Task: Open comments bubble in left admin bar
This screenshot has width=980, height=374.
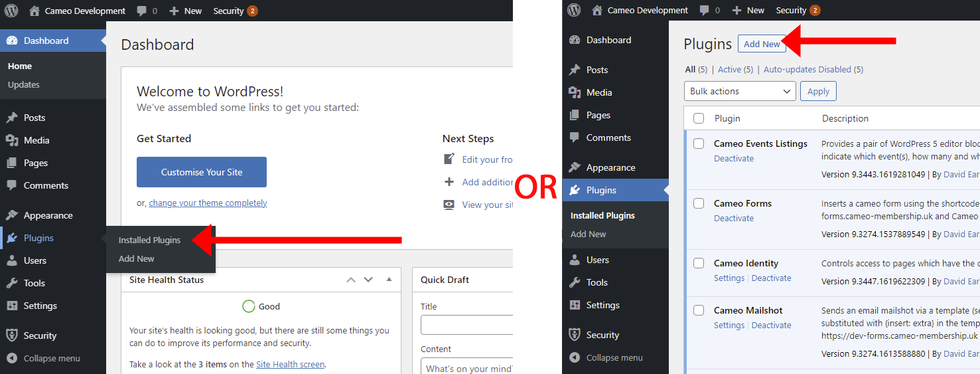Action: coord(147,11)
